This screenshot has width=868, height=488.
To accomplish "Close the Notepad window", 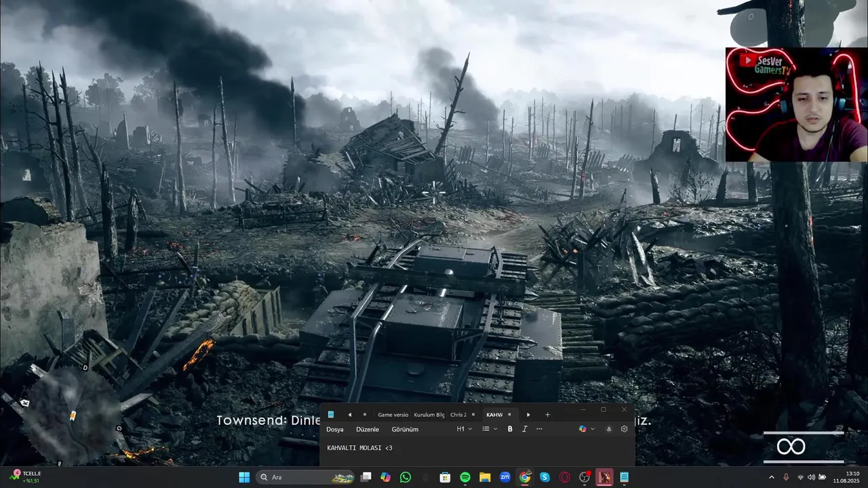I will (x=624, y=409).
